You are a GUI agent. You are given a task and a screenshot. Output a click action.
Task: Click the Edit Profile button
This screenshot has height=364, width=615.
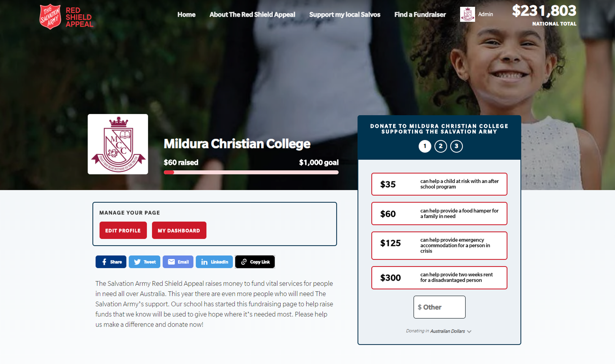click(123, 230)
